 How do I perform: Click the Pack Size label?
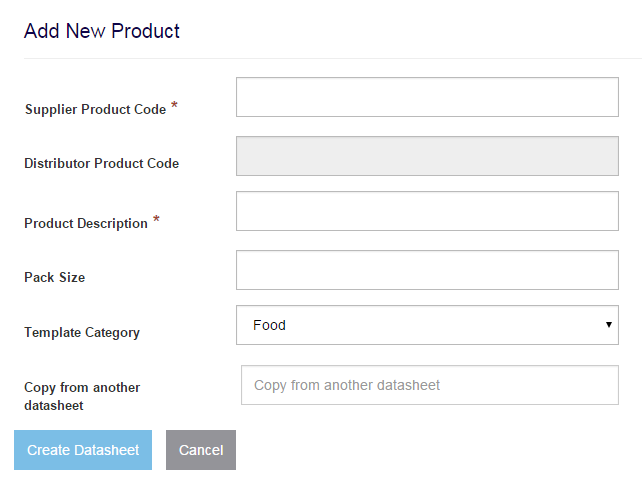coord(54,277)
